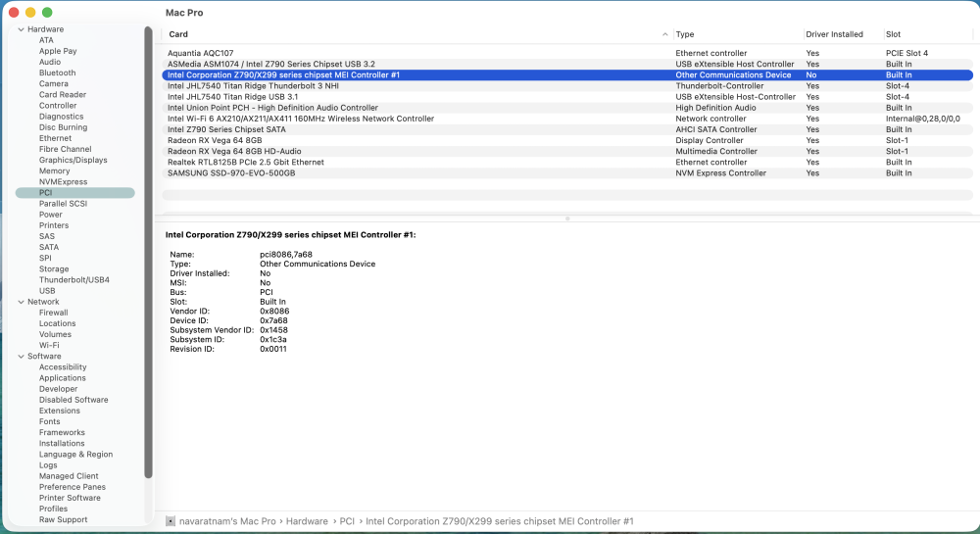Collapse the Software section chevron
This screenshot has width=980, height=534.
pos(22,356)
